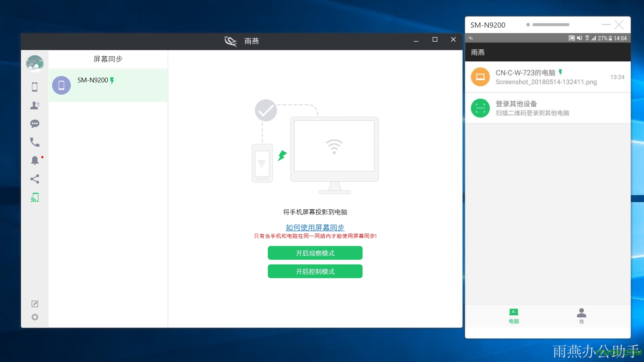Select the screen sync cast icon
The width and height of the screenshot is (644, 362).
[x=35, y=198]
